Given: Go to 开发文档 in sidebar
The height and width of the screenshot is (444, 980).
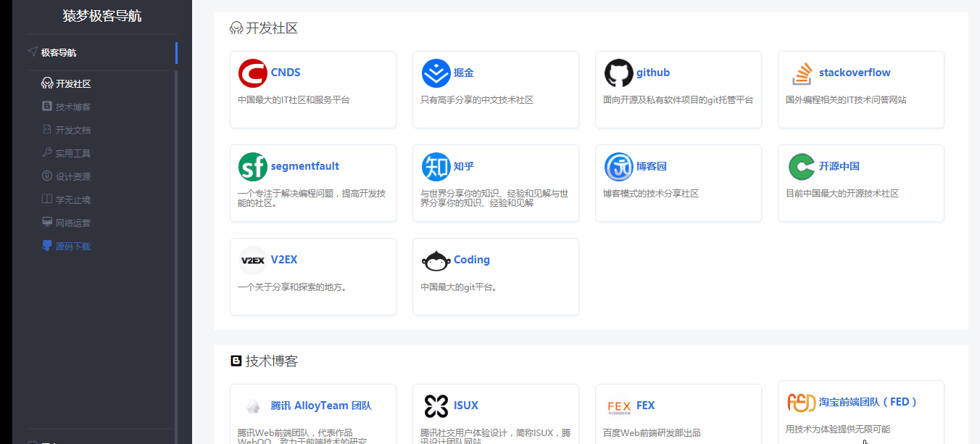Looking at the screenshot, I should point(73,130).
